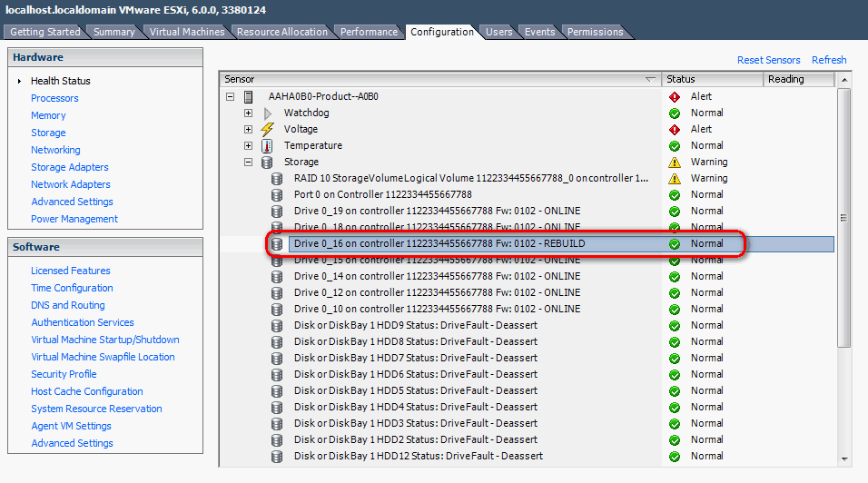This screenshot has height=483, width=868.
Task: Click the sensor list vertical scrollbar thumb
Action: tap(844, 217)
